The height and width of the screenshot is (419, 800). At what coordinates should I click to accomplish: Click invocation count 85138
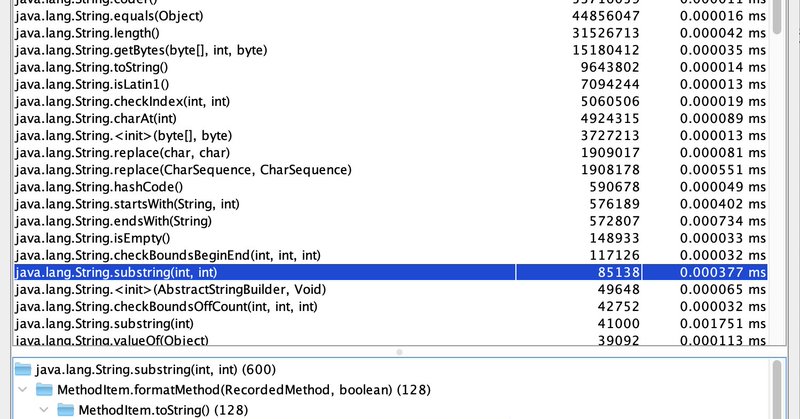[x=618, y=273]
